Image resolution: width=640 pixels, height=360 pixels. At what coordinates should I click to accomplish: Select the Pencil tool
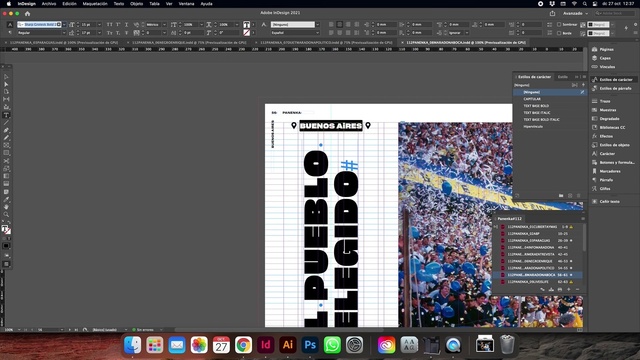click(x=6, y=138)
